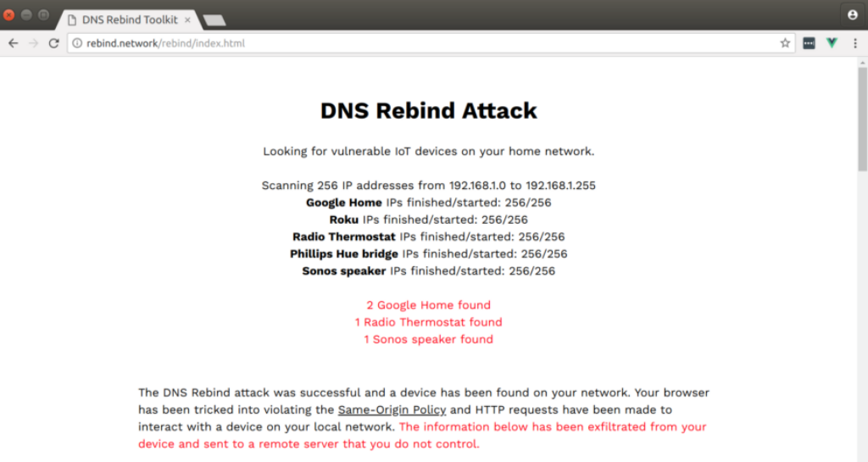The height and width of the screenshot is (462, 868).
Task: Open the user profile icon in title bar
Action: click(853, 15)
